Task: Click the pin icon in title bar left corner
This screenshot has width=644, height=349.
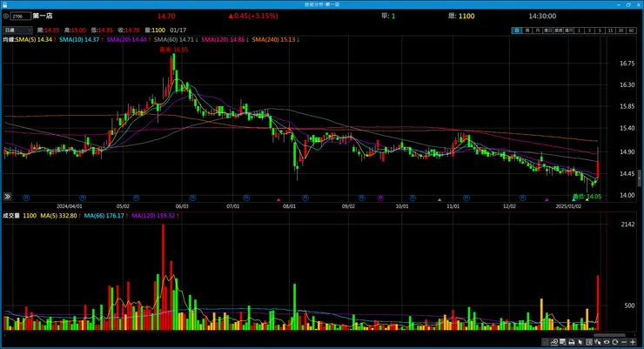Action: click(x=5, y=4)
